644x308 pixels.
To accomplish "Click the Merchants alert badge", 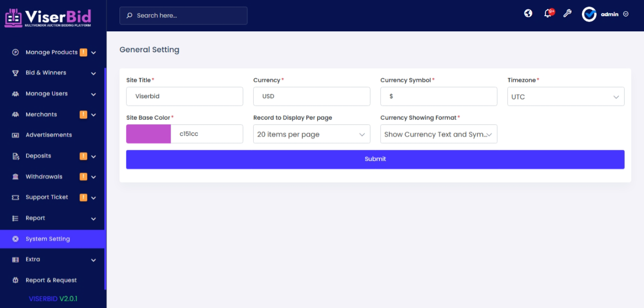I will tap(84, 114).
